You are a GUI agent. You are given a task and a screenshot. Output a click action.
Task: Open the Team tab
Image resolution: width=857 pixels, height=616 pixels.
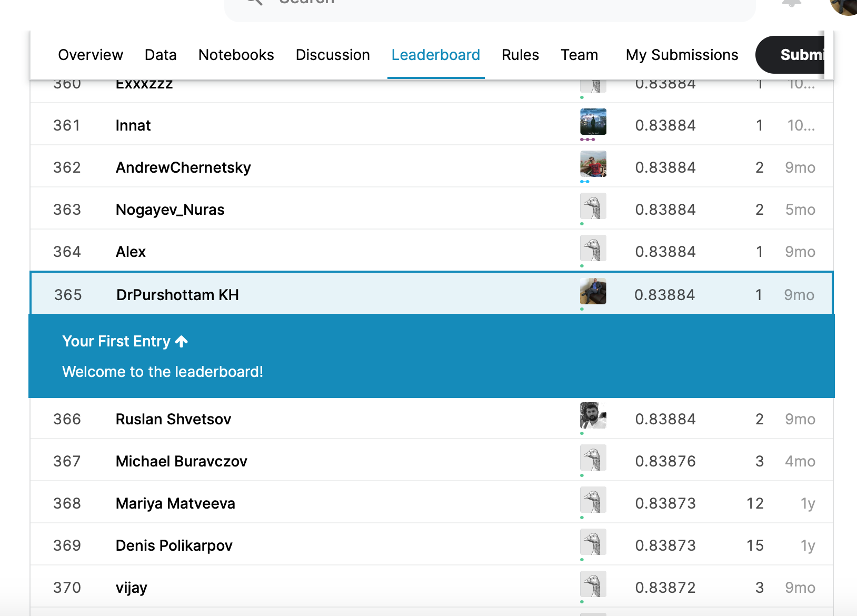(579, 55)
